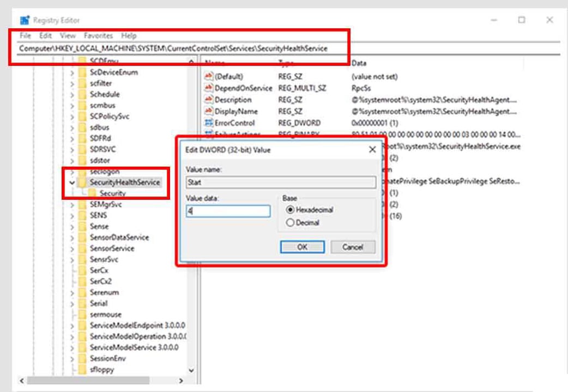Click the 'RpcSs' data cell
Screen dimensions: 568x392
(361, 88)
